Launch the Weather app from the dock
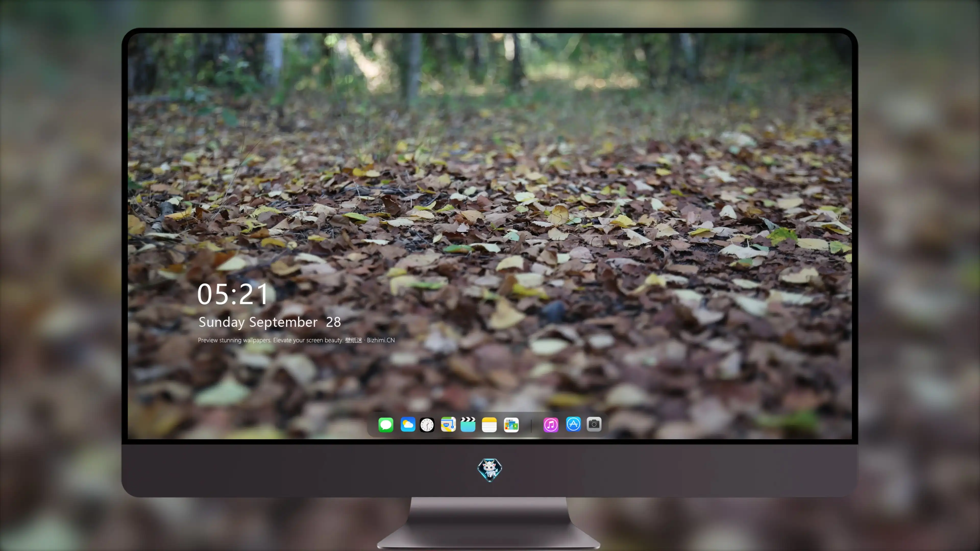This screenshot has width=980, height=551. pyautogui.click(x=408, y=424)
